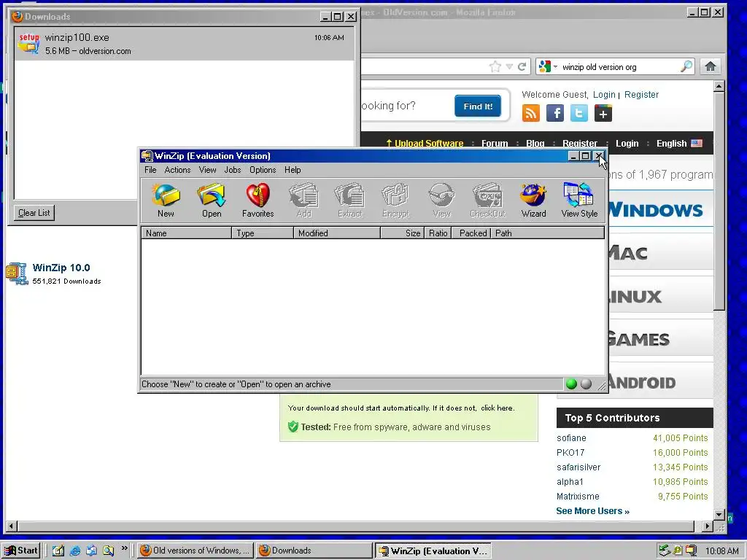Click the Find It! button on webpage
Viewport: 747px width, 560px height.
pos(478,106)
